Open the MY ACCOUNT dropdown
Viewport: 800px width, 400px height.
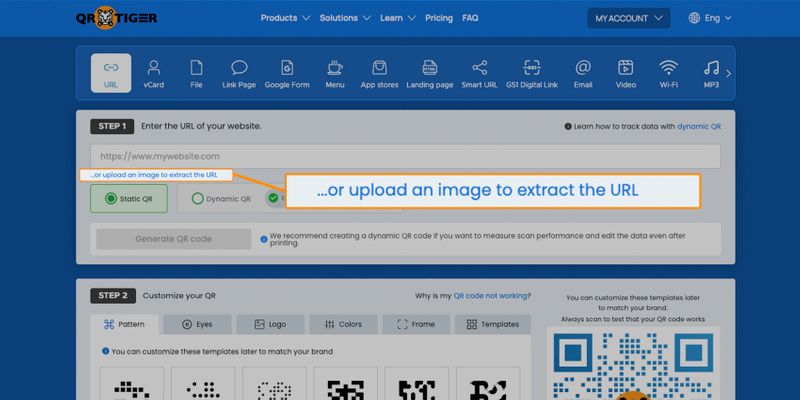click(629, 18)
